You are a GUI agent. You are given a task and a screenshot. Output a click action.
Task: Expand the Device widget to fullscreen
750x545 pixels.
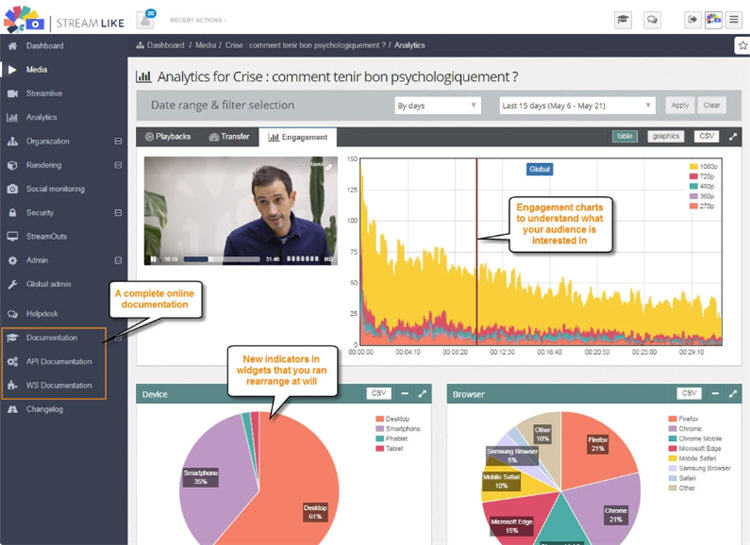tap(422, 394)
